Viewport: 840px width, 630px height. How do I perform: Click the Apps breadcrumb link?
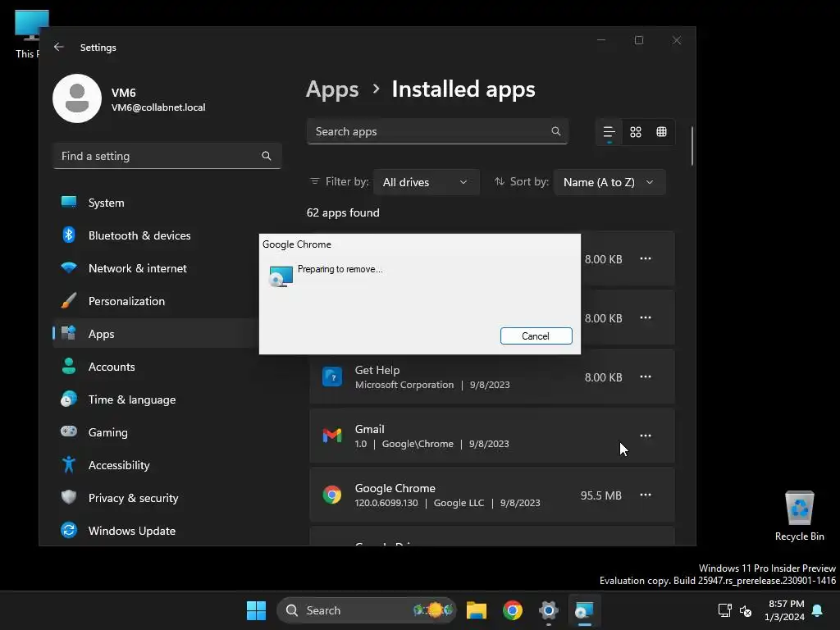coord(332,89)
